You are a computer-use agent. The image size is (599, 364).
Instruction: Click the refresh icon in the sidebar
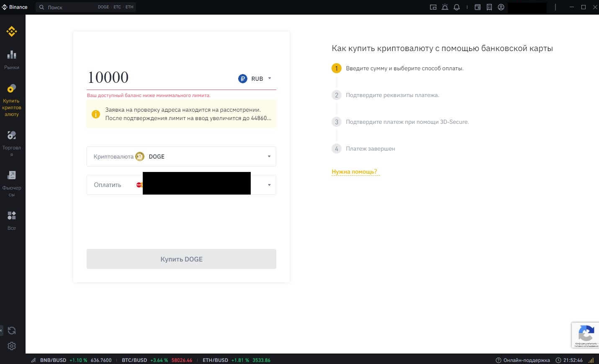pyautogui.click(x=12, y=331)
